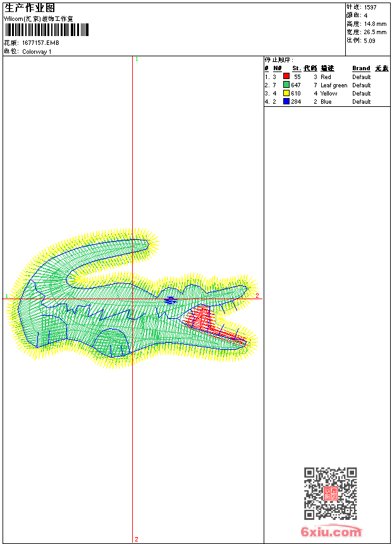
Task: Click Default brand in the Yellow row
Action: (362, 94)
